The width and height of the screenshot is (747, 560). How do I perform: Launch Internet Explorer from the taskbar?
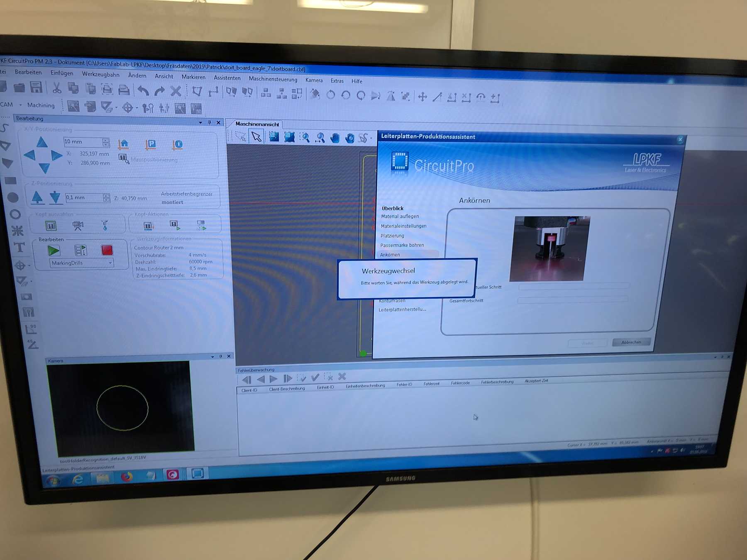(78, 480)
